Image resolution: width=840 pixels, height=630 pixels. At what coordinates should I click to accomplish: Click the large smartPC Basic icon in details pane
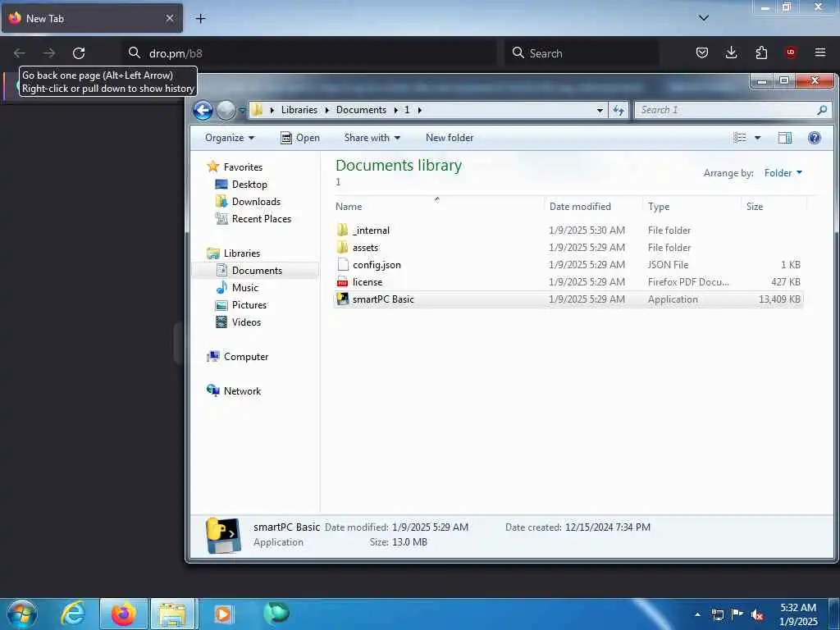click(x=223, y=535)
